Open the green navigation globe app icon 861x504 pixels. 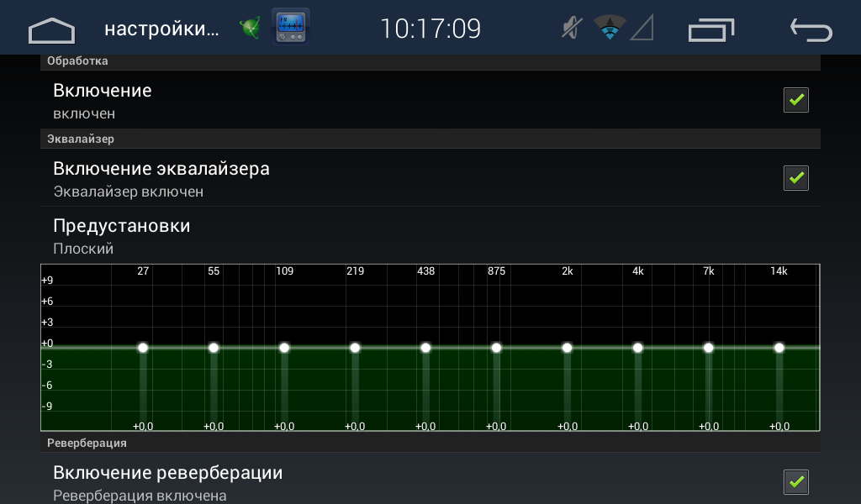[250, 28]
